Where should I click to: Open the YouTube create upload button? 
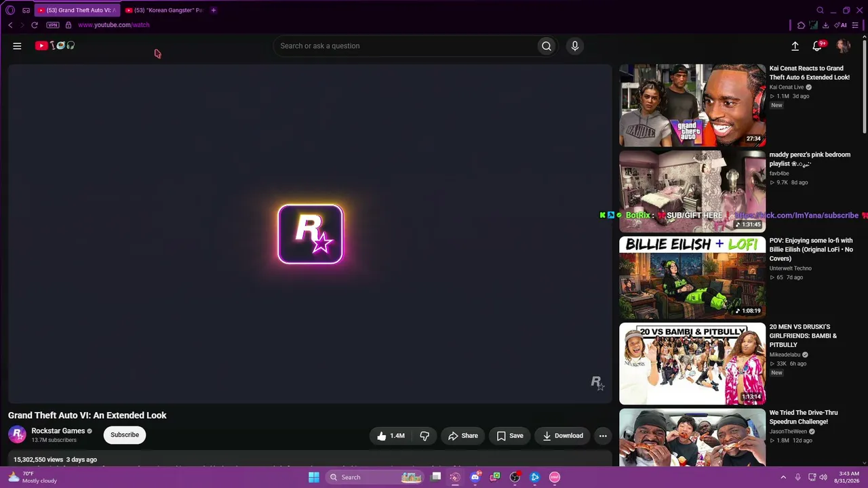[795, 46]
